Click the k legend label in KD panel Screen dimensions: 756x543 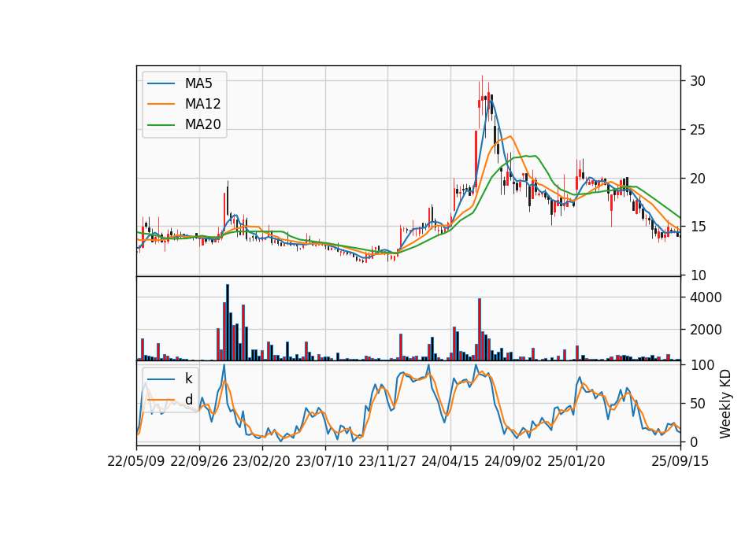click(188, 379)
